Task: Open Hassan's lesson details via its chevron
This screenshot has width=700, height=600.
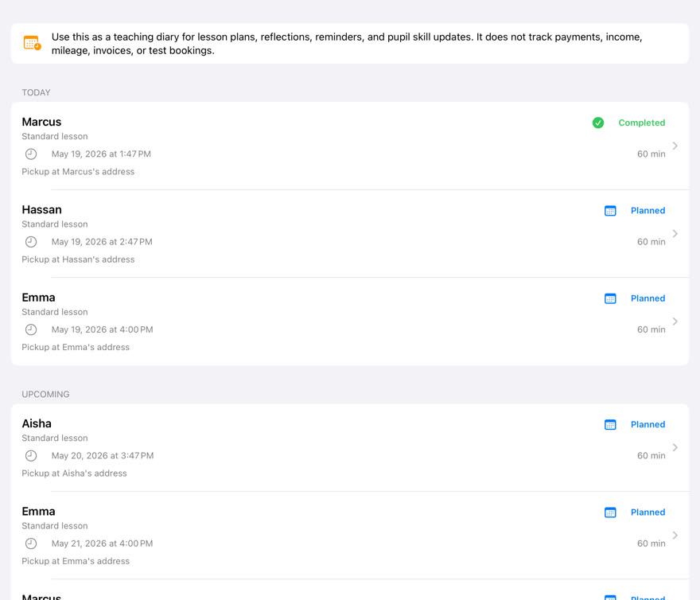Action: click(x=675, y=234)
